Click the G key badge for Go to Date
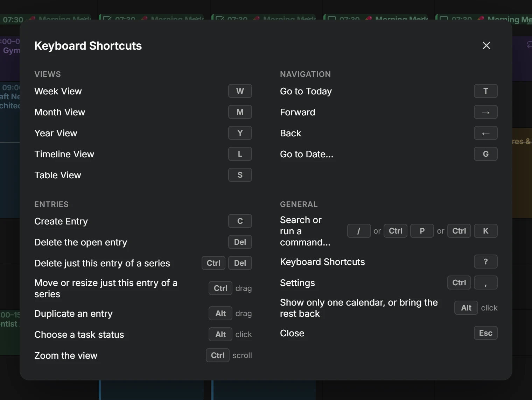 [x=485, y=154]
